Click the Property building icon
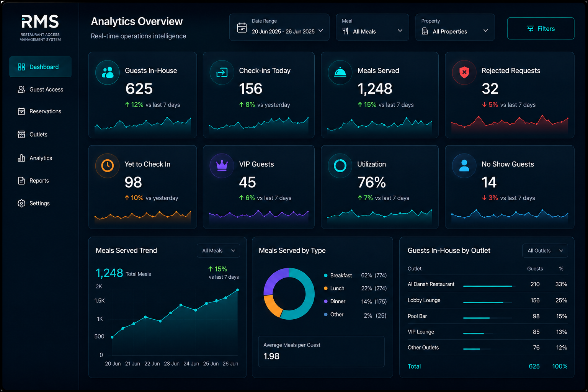This screenshot has height=392, width=588. 425,31
